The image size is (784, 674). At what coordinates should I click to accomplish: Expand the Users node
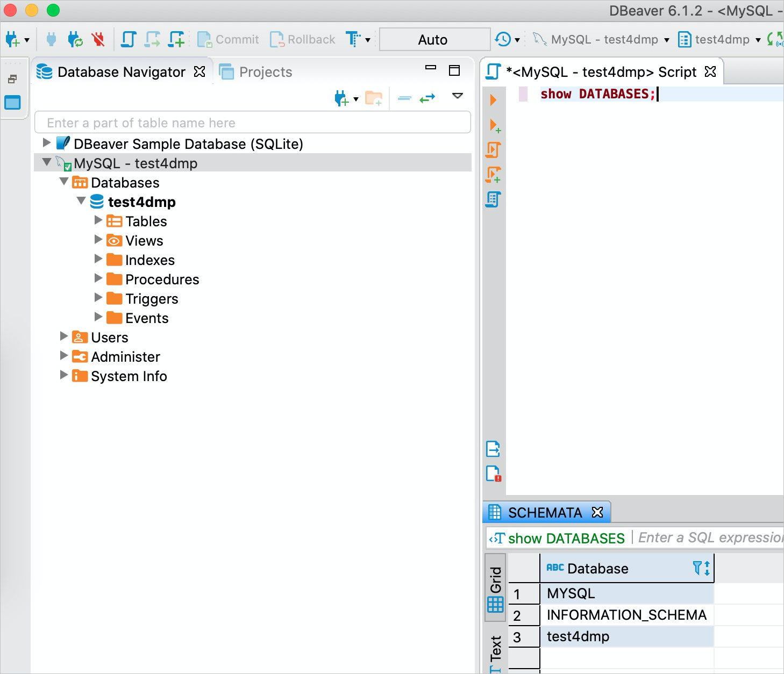[x=63, y=336]
